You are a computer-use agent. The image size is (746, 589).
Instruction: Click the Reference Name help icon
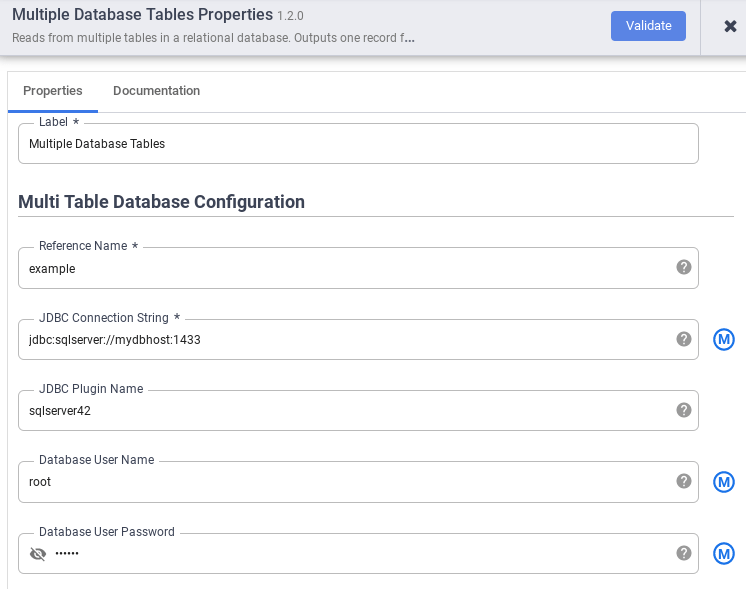(684, 267)
